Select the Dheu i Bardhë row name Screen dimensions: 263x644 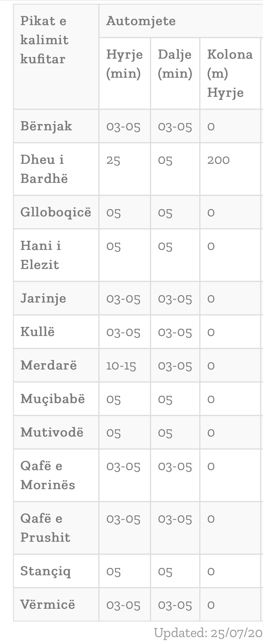(x=44, y=169)
